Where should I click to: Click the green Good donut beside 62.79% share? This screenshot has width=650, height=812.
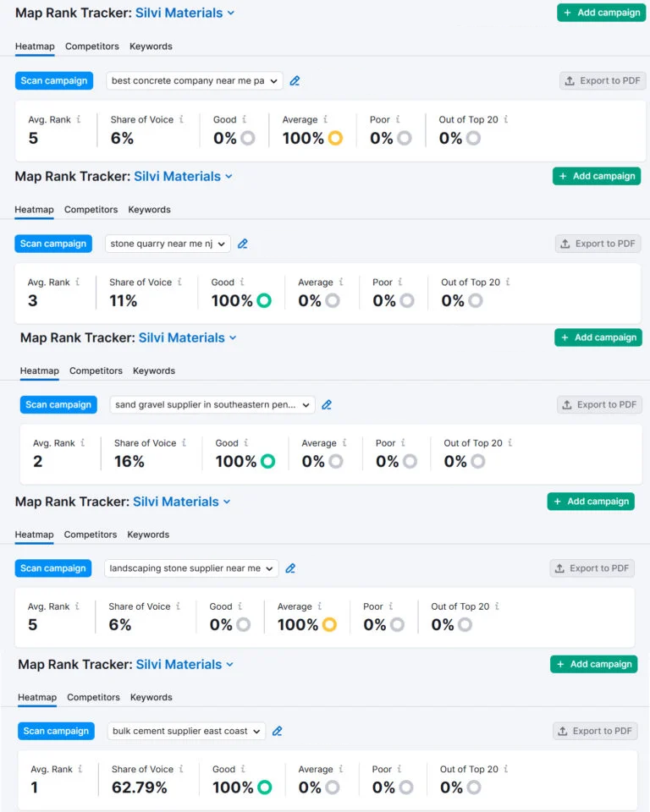[265, 787]
